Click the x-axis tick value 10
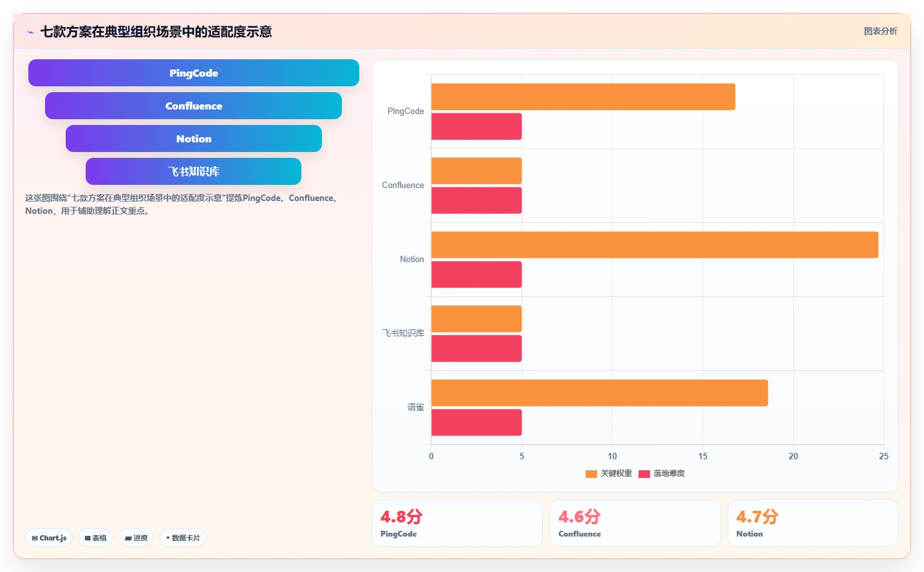 pos(612,456)
